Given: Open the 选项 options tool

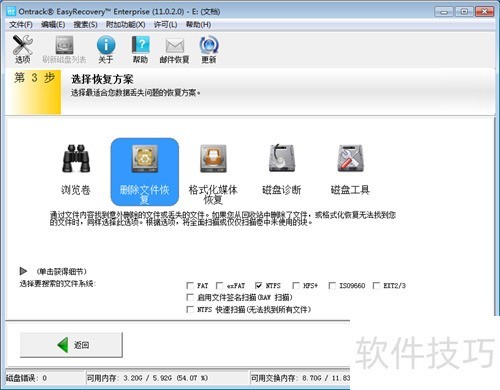Looking at the screenshot, I should 22,49.
